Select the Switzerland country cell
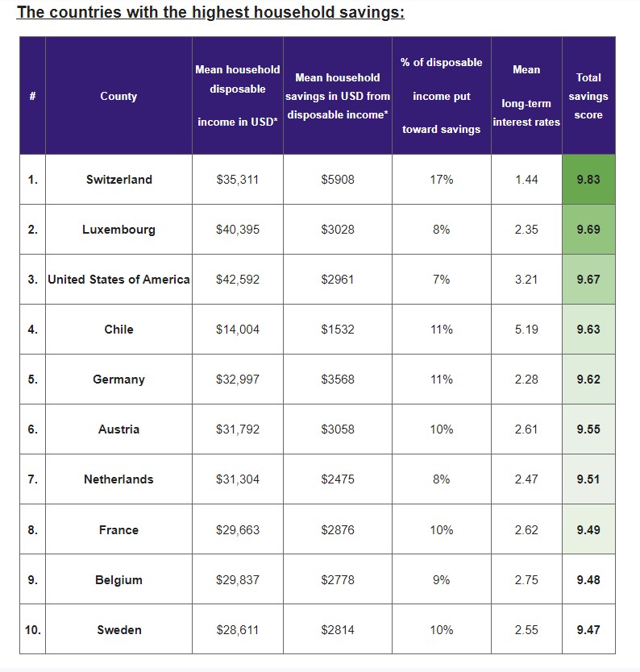The width and height of the screenshot is (640, 672). click(118, 180)
